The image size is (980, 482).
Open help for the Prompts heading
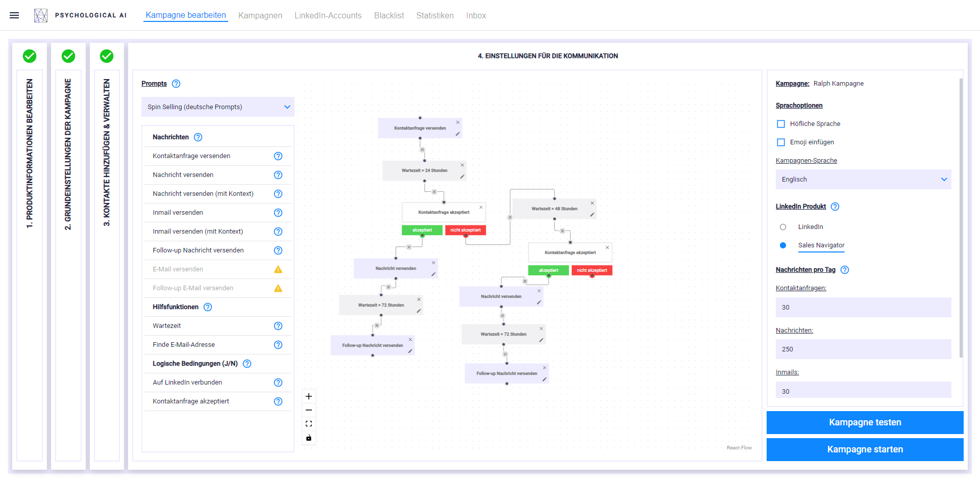pyautogui.click(x=176, y=84)
